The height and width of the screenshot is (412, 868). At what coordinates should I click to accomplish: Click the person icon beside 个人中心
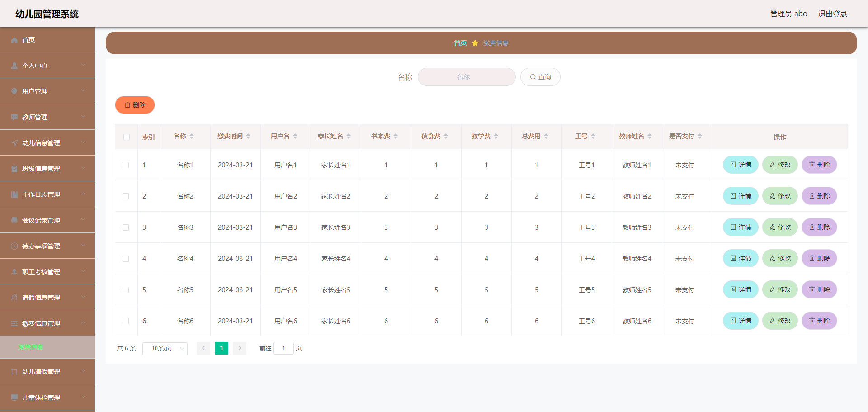tap(14, 66)
